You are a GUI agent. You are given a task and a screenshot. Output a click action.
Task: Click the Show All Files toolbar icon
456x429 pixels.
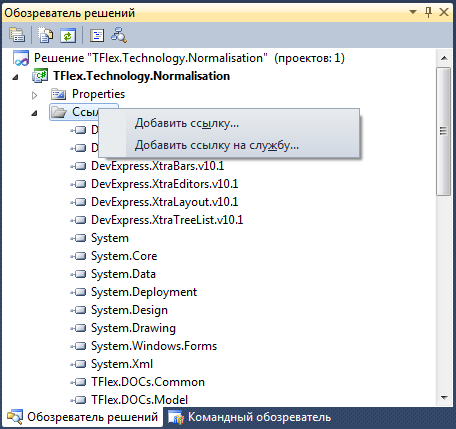[x=45, y=35]
